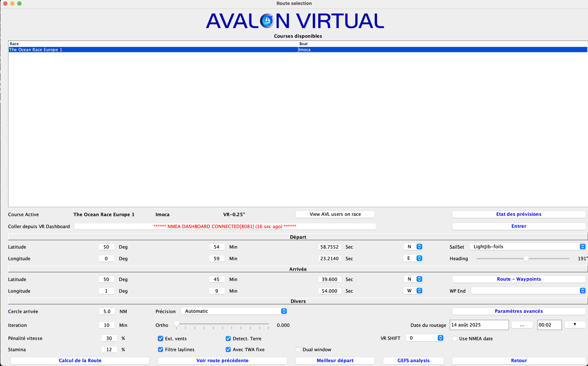Image resolution: width=588 pixels, height=366 pixels.
Task: Open Route - Waypoints
Action: click(x=519, y=279)
